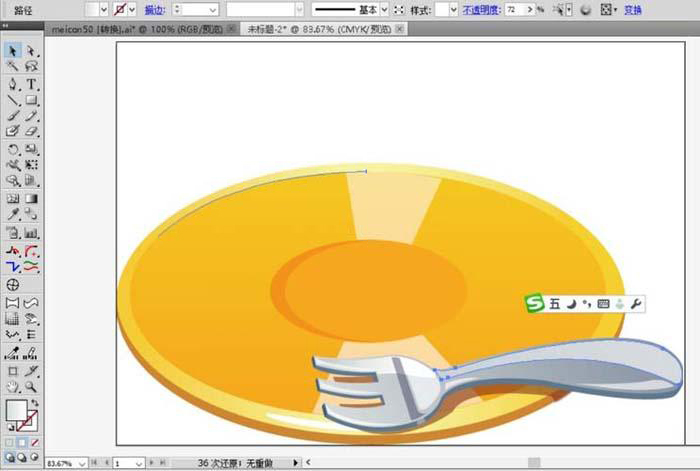This screenshot has width=700, height=471.
Task: Select the Direct Selection tool
Action: [x=31, y=50]
